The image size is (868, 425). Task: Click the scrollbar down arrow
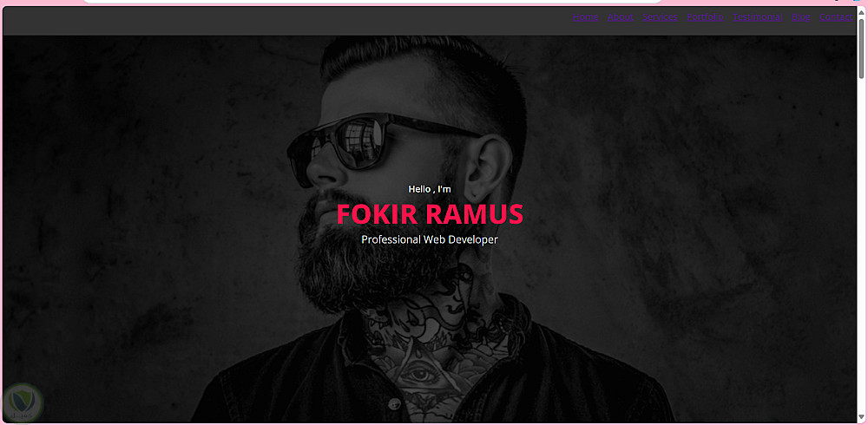coord(861,416)
